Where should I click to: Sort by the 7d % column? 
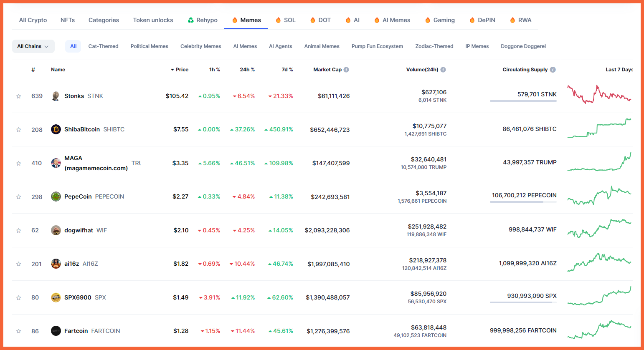click(287, 70)
